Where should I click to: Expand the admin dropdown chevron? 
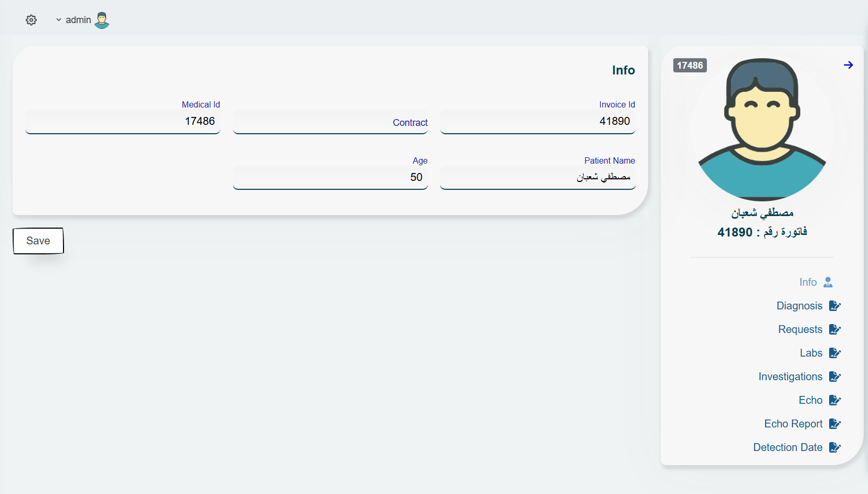tap(59, 20)
